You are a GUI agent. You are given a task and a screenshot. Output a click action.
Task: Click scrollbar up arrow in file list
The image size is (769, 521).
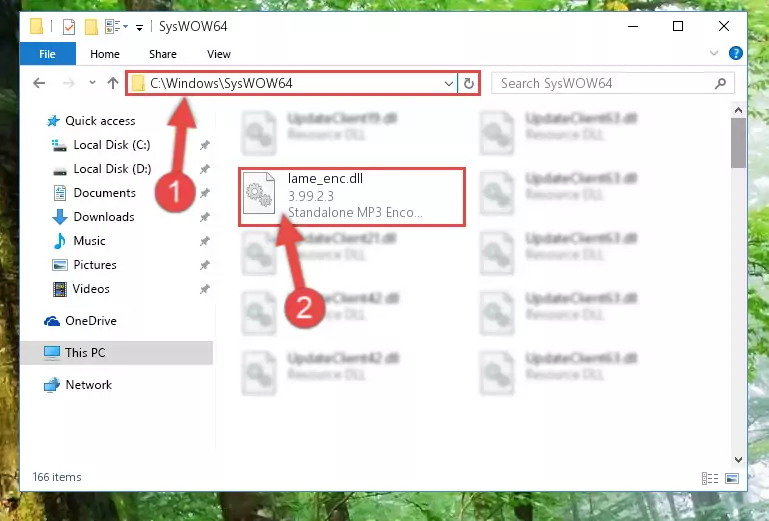click(738, 110)
